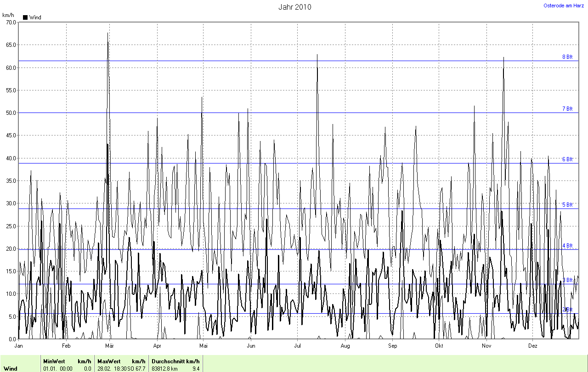
Task: Open the Osterode am Harz link
Action: 563,6
